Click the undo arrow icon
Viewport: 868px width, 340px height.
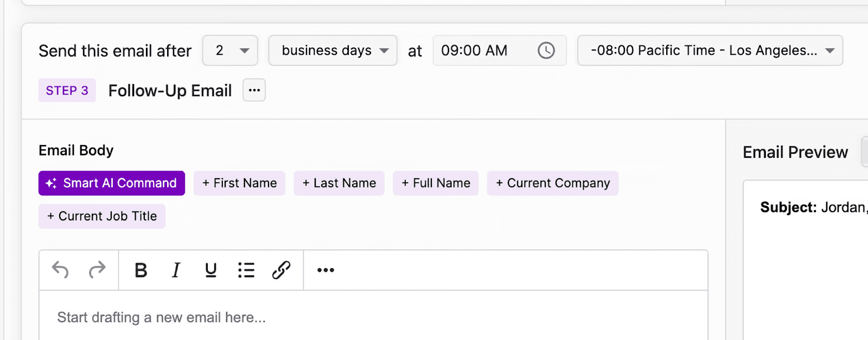point(60,269)
